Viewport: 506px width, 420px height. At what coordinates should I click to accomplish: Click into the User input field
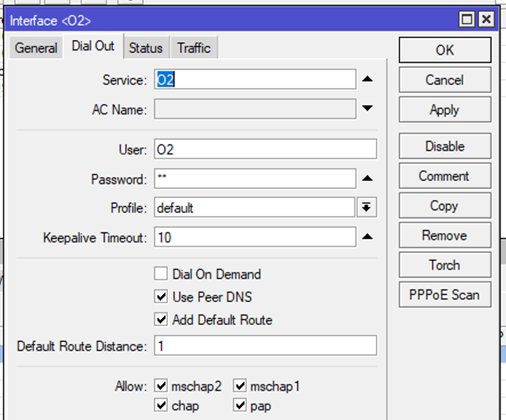click(x=265, y=149)
